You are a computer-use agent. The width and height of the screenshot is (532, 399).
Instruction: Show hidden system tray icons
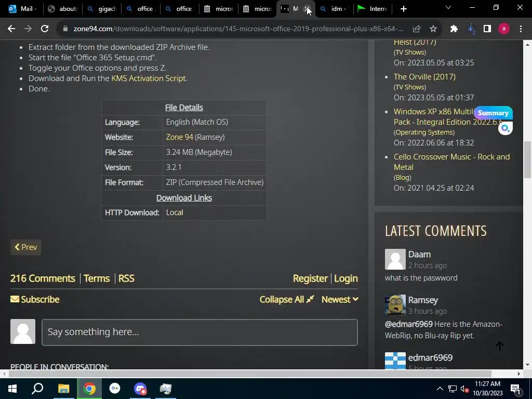pos(440,389)
